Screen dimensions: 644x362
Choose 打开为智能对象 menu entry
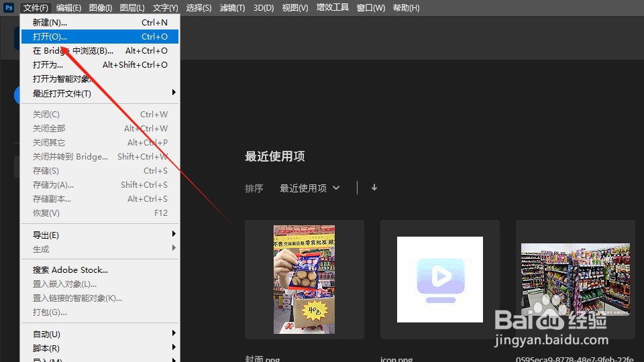point(100,79)
